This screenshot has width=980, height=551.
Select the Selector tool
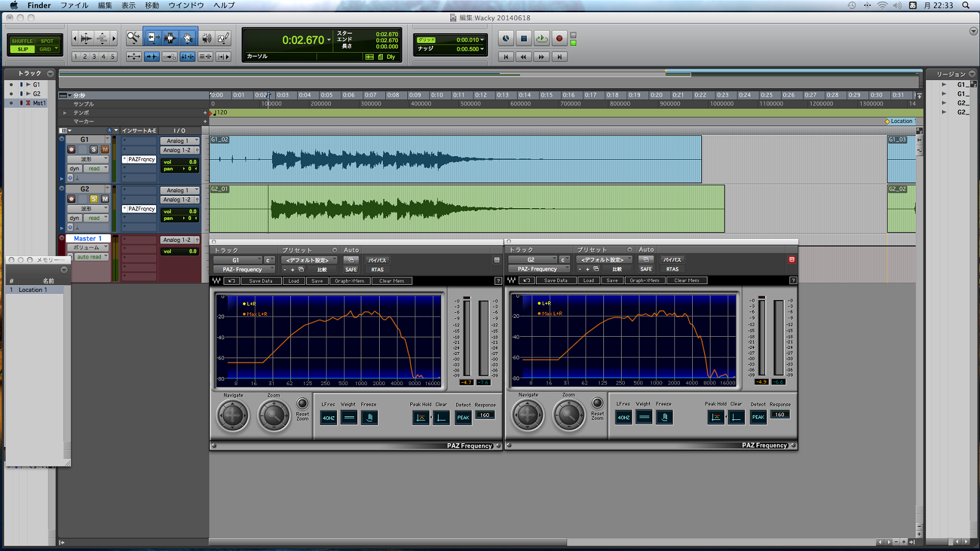point(170,38)
